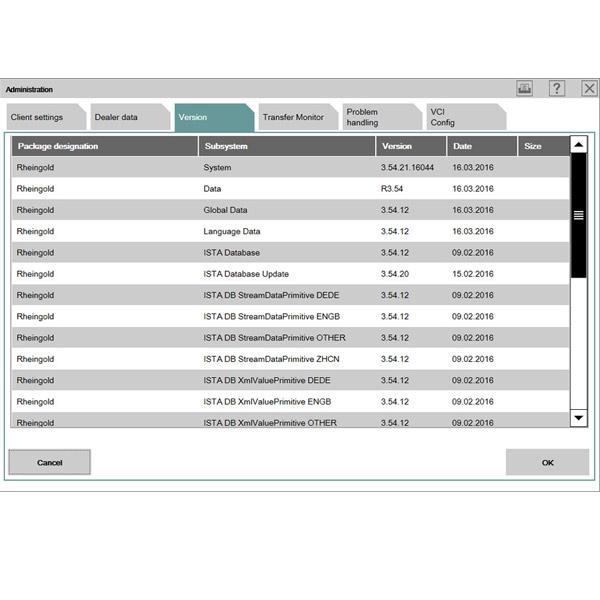The image size is (600, 600).
Task: Click the Version column header
Action: tap(411, 146)
